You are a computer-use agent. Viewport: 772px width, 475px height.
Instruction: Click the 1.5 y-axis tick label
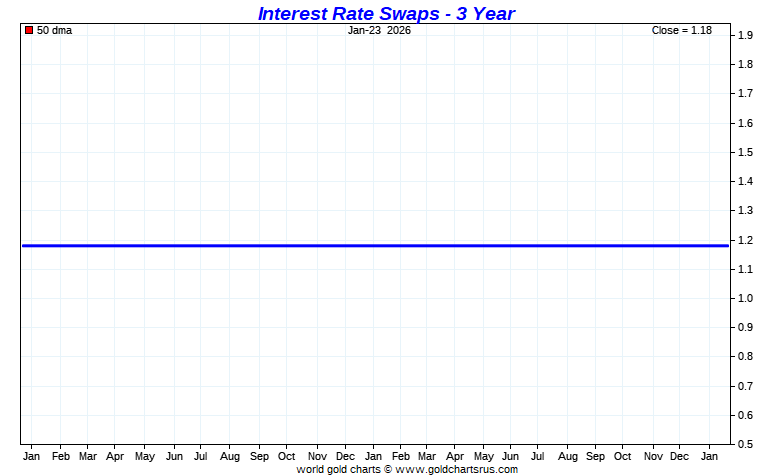click(x=745, y=153)
